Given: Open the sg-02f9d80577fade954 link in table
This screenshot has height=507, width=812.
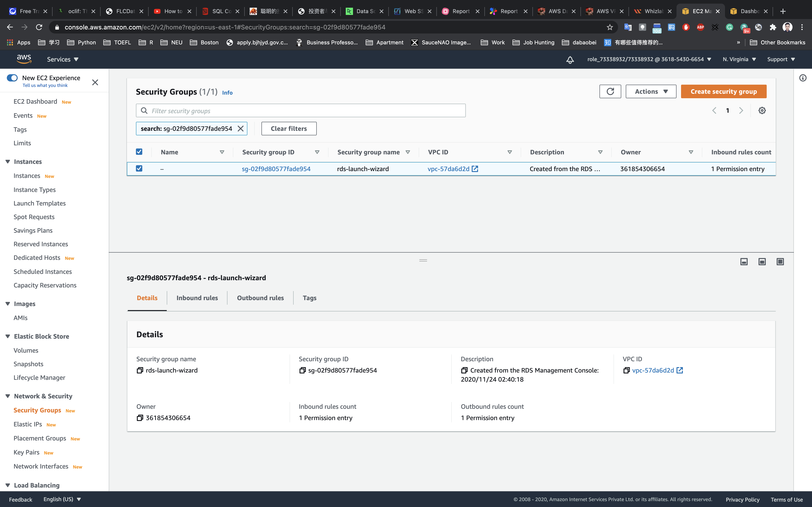Looking at the screenshot, I should coord(276,169).
